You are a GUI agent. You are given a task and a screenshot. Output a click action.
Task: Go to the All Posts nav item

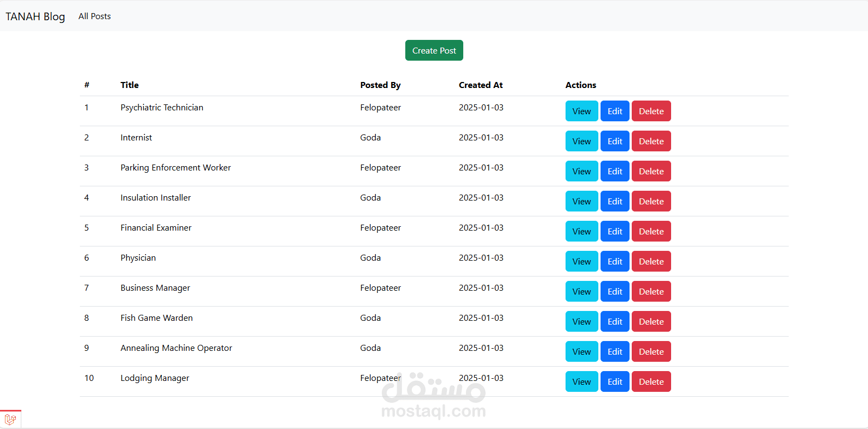click(95, 16)
